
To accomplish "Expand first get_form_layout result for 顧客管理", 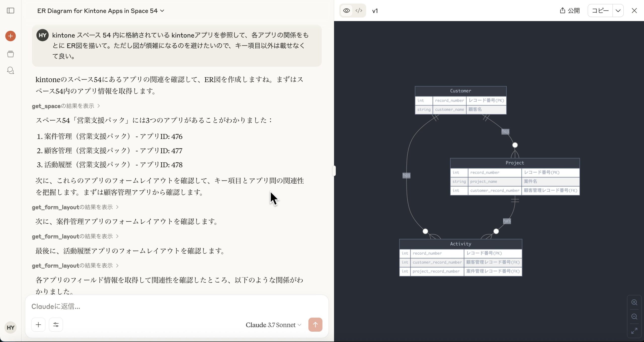I will click(x=75, y=207).
